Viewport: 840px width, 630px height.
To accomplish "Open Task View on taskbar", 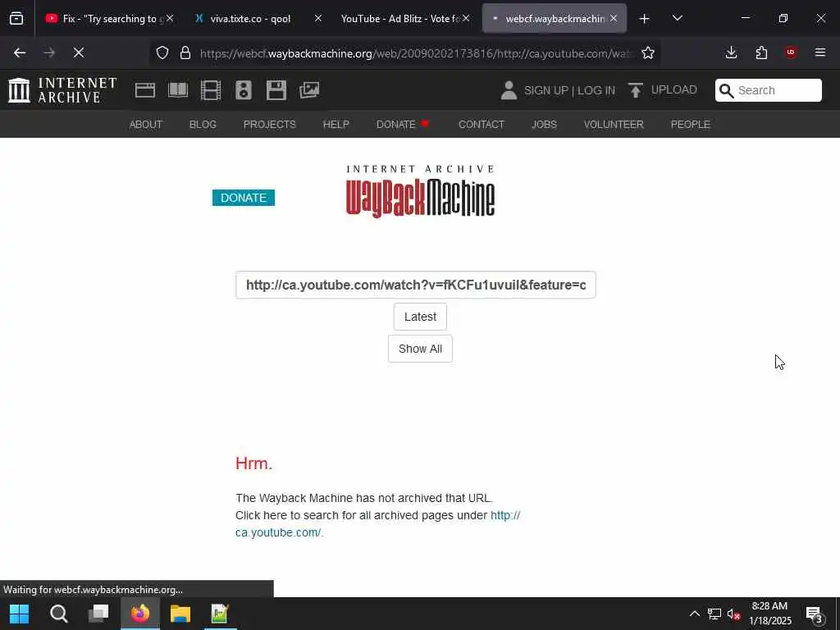I will [98, 614].
